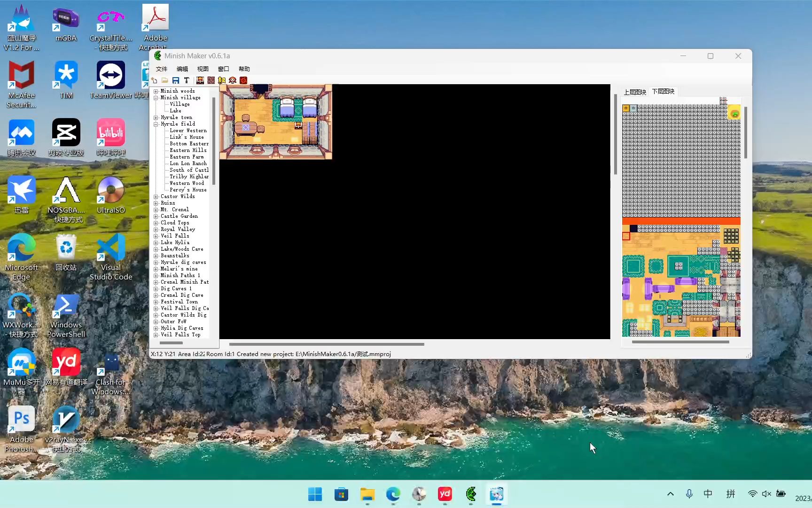Select Link's House room

pyautogui.click(x=187, y=137)
